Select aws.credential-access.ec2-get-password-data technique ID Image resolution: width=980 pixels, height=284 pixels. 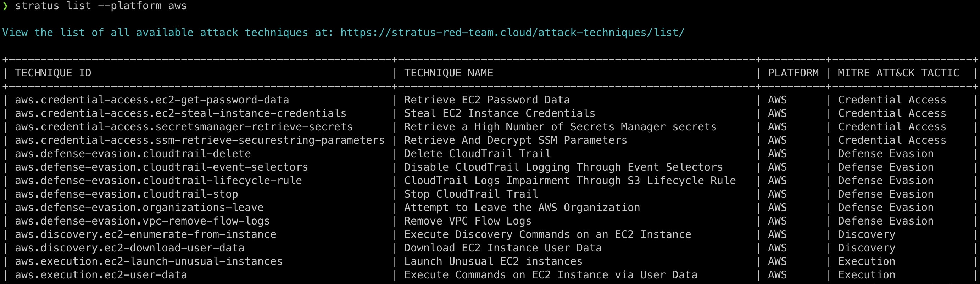point(152,100)
